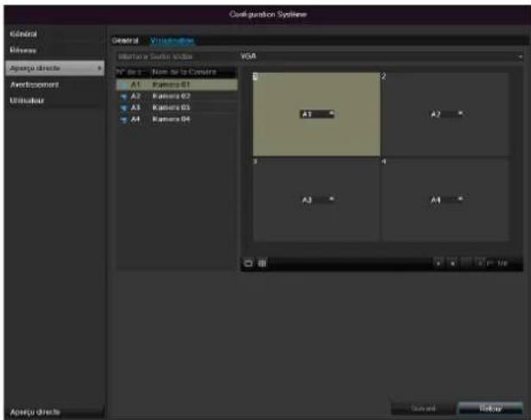Switch to the Général tab
The width and height of the screenshot is (531, 420).
point(125,41)
